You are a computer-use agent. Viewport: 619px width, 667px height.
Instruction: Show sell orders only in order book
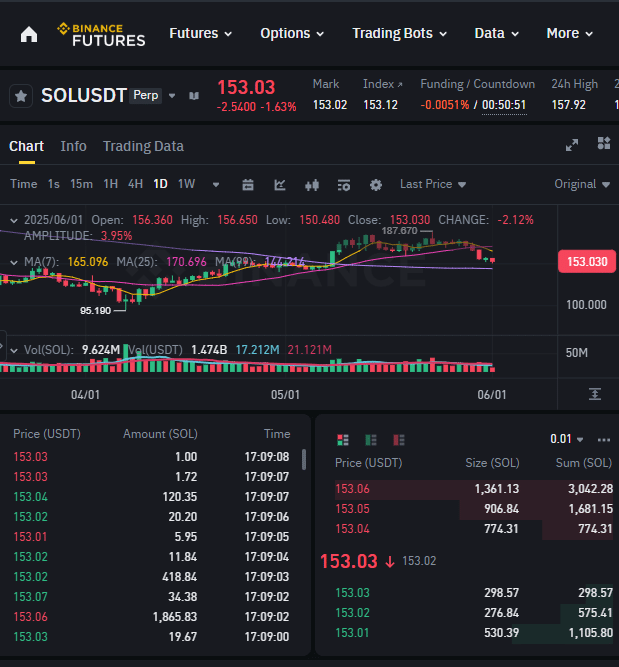tap(399, 439)
